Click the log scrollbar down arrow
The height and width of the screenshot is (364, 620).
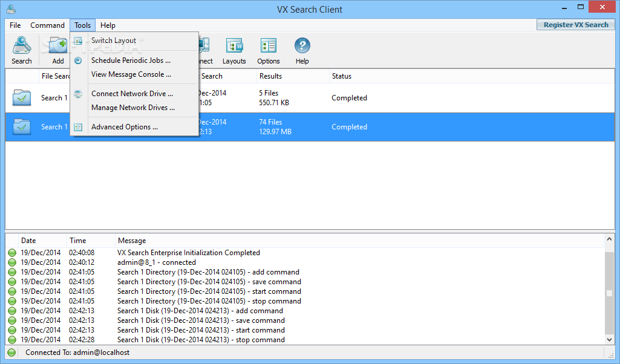tap(609, 339)
